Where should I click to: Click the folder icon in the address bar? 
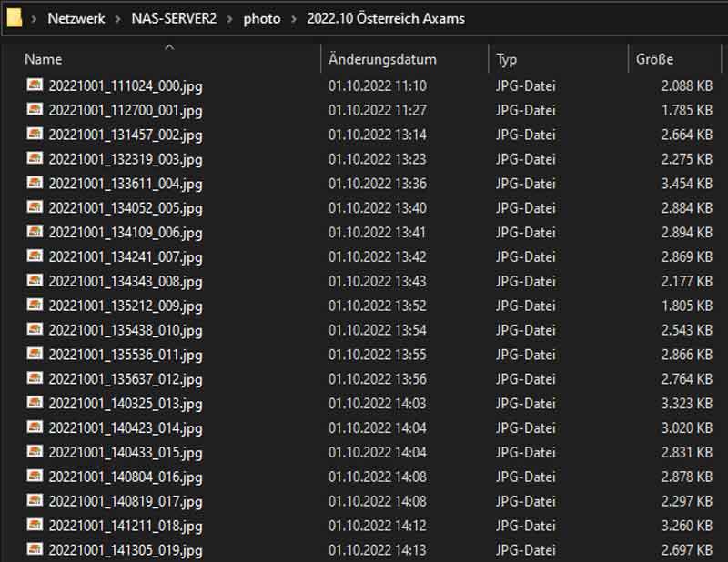pyautogui.click(x=14, y=18)
